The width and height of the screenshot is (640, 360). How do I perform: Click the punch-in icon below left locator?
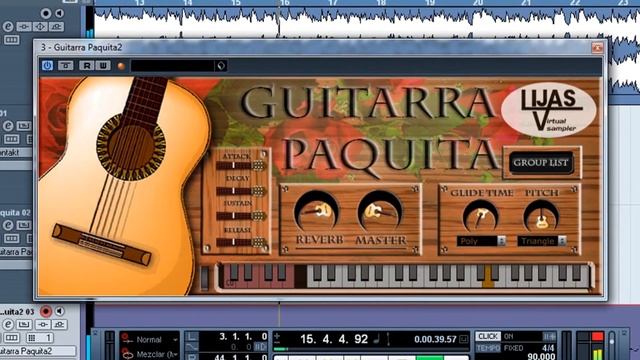point(191,347)
